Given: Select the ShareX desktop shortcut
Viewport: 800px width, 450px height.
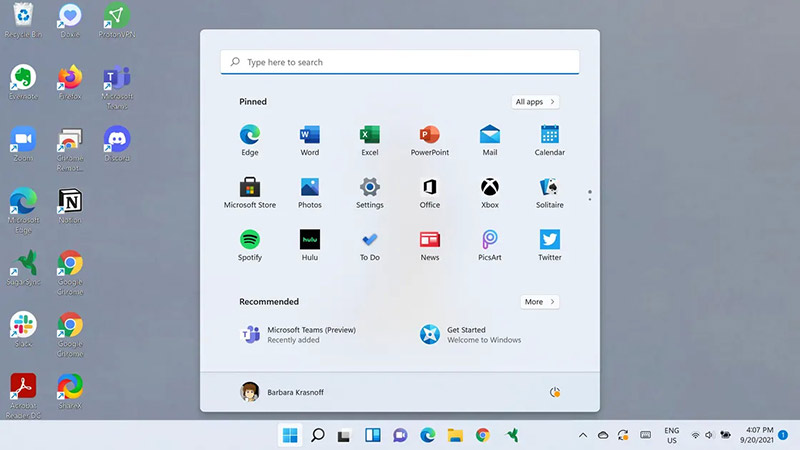Looking at the screenshot, I should click(70, 391).
